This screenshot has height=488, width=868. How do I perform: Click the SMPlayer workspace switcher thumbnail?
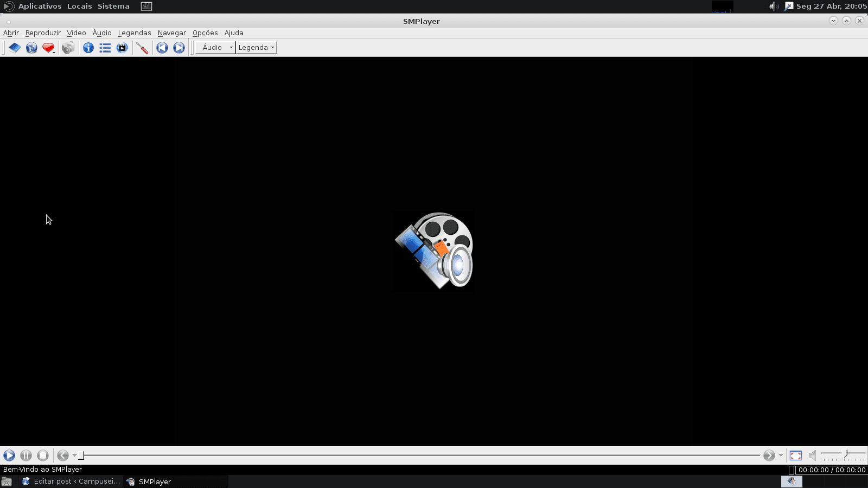[792, 481]
